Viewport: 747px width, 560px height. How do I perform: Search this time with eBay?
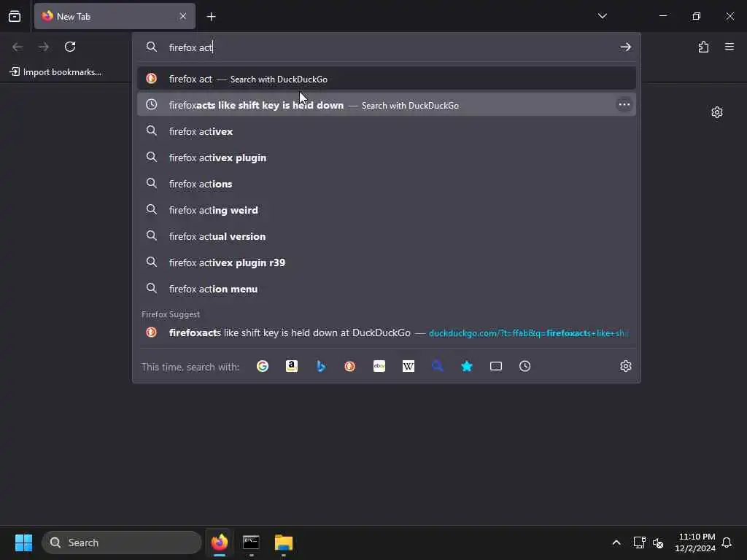(379, 366)
